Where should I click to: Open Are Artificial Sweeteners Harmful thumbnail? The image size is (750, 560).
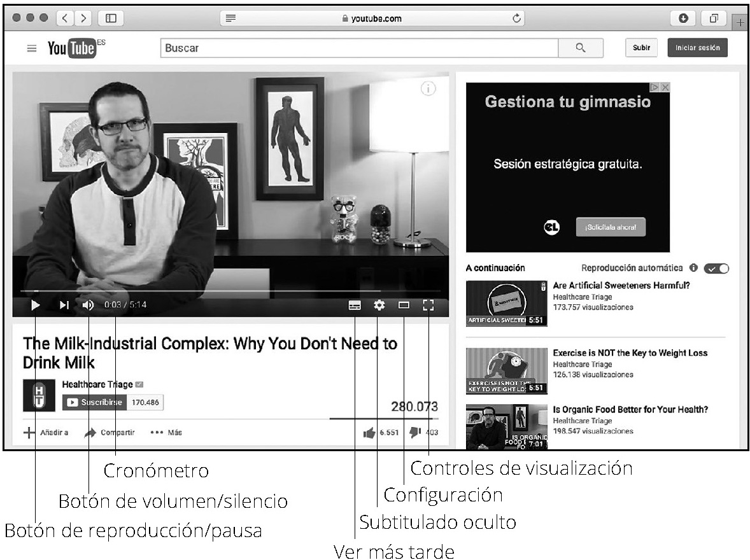(506, 304)
